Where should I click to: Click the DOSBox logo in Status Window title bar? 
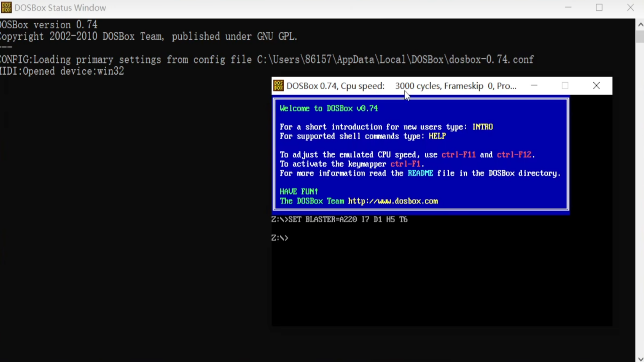(6, 8)
